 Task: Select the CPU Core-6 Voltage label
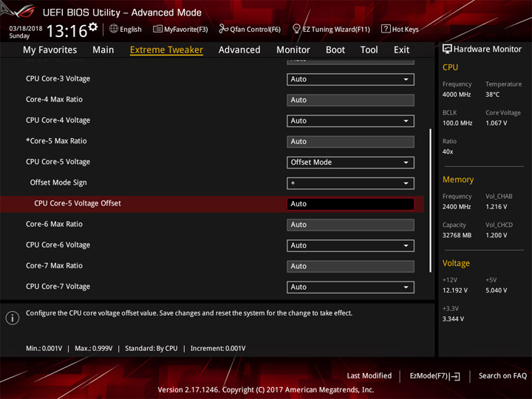pos(58,245)
